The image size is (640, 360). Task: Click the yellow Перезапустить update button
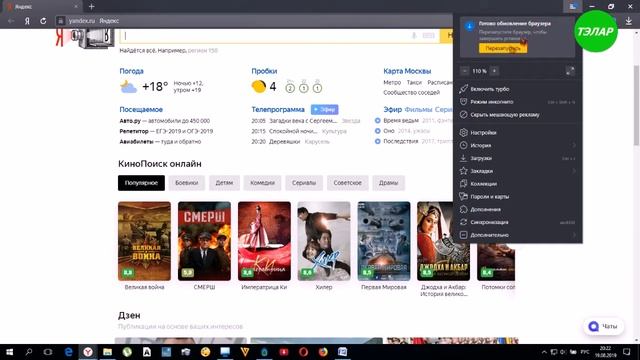[x=502, y=48]
